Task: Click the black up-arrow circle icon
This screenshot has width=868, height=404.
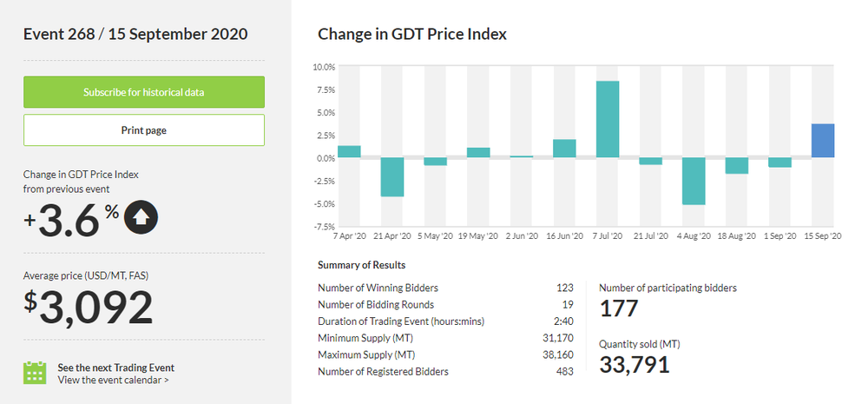Action: coord(141,218)
